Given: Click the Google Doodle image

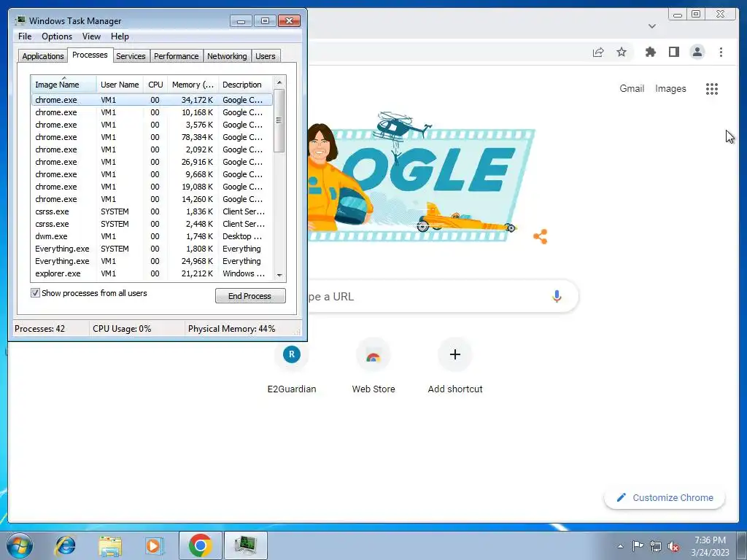Looking at the screenshot, I should pyautogui.click(x=421, y=177).
